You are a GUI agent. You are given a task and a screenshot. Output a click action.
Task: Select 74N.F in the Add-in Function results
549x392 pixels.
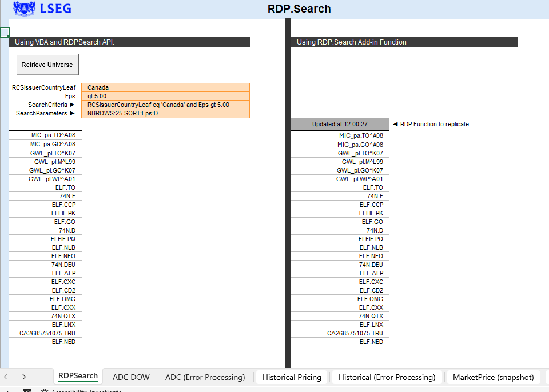coord(340,196)
